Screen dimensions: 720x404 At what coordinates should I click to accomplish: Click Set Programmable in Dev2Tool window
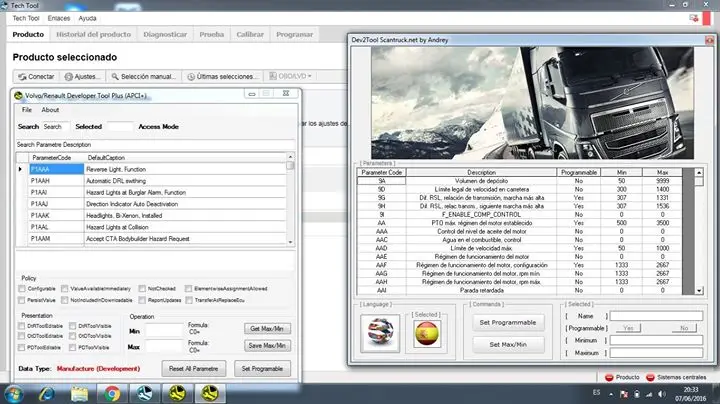tap(508, 323)
